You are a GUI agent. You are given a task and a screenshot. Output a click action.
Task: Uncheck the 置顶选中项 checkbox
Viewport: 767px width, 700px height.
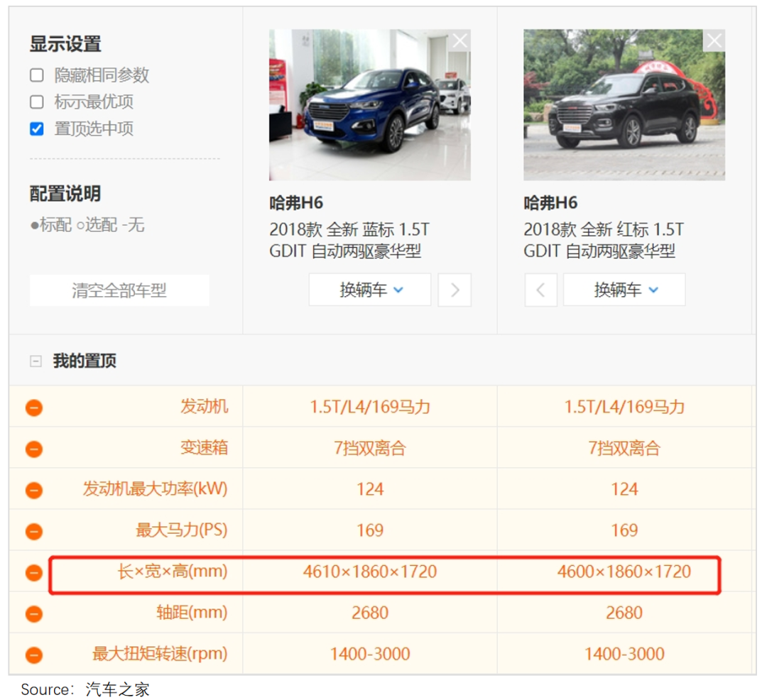pos(37,128)
